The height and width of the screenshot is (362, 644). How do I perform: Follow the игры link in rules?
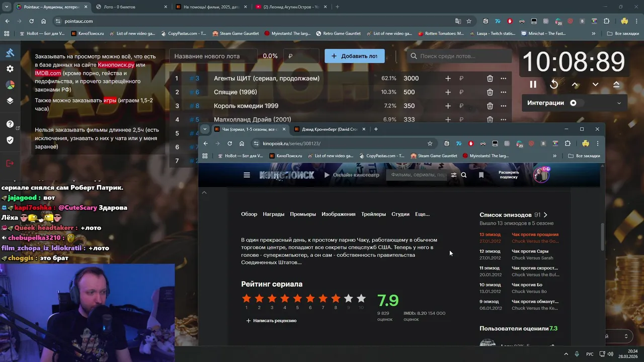point(110,100)
